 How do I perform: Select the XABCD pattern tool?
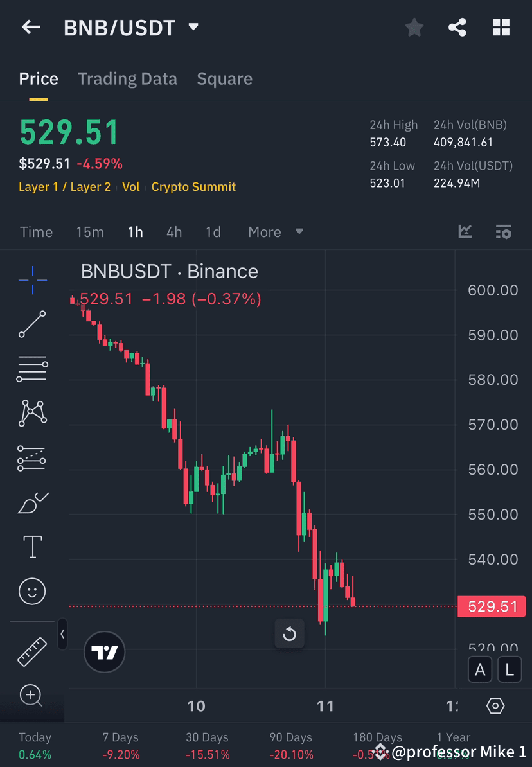32,413
